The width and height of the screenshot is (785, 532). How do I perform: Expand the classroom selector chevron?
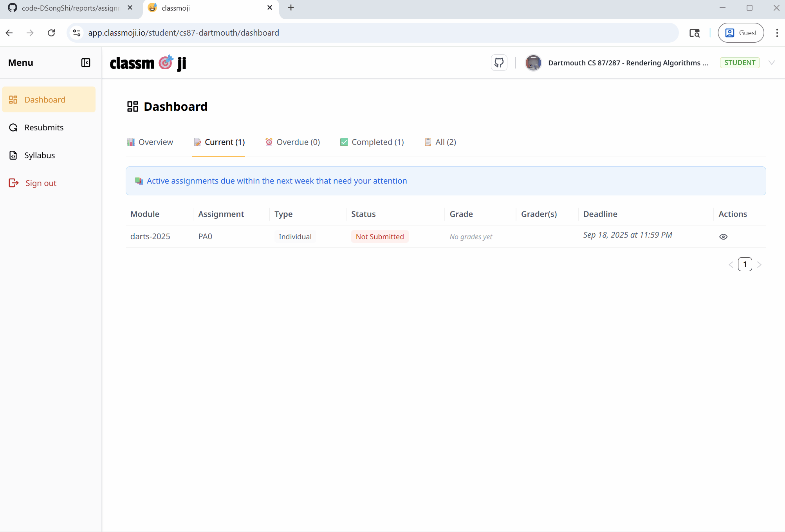[x=772, y=63]
